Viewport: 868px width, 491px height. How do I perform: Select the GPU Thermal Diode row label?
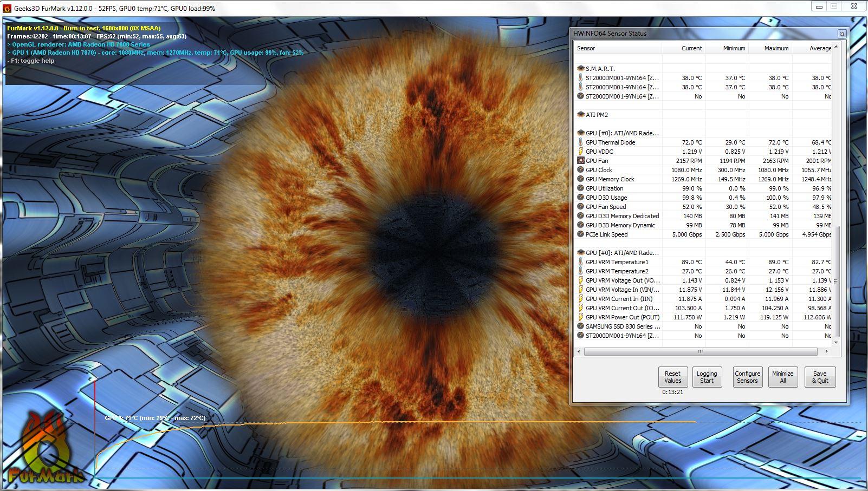click(610, 142)
